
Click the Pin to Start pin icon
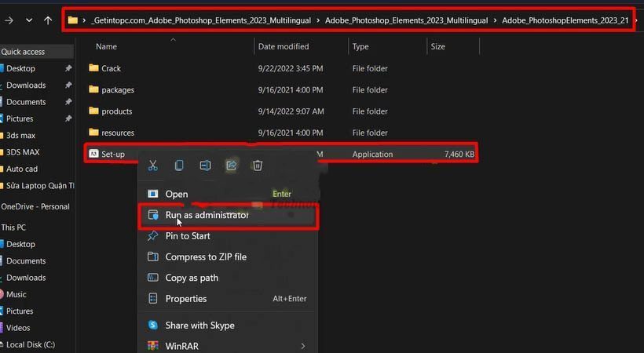[x=153, y=235]
